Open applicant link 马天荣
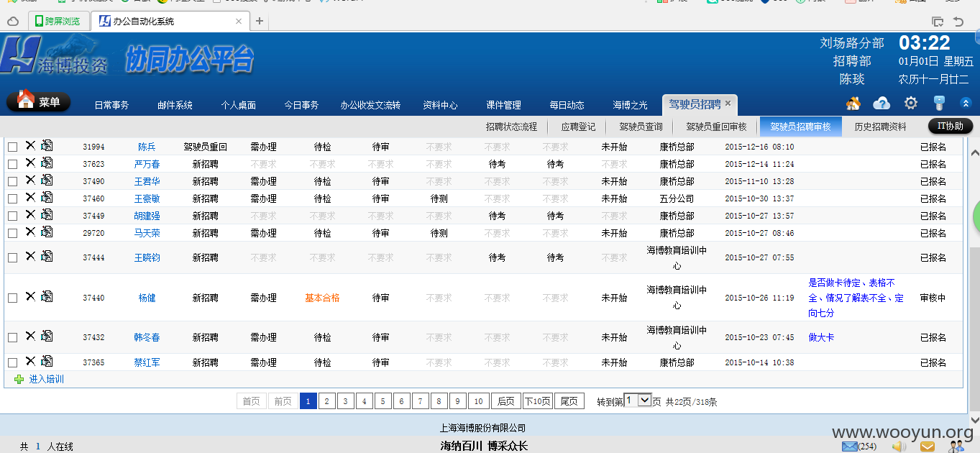 (147, 233)
